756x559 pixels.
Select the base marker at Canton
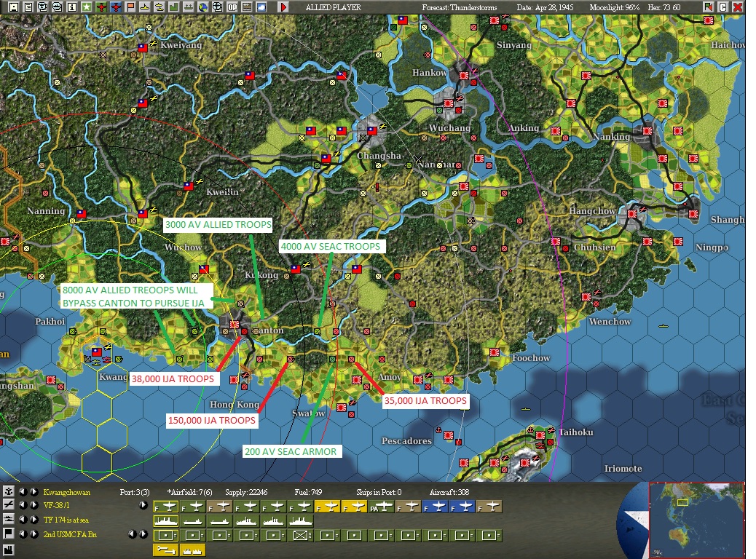coord(235,325)
